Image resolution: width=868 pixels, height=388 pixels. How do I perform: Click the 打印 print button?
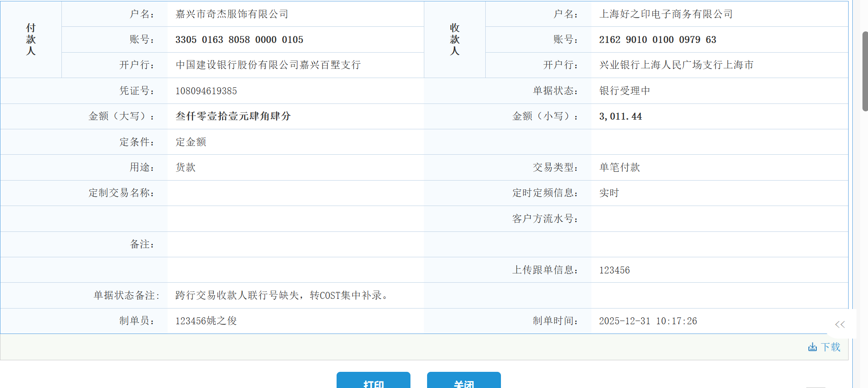point(373,382)
